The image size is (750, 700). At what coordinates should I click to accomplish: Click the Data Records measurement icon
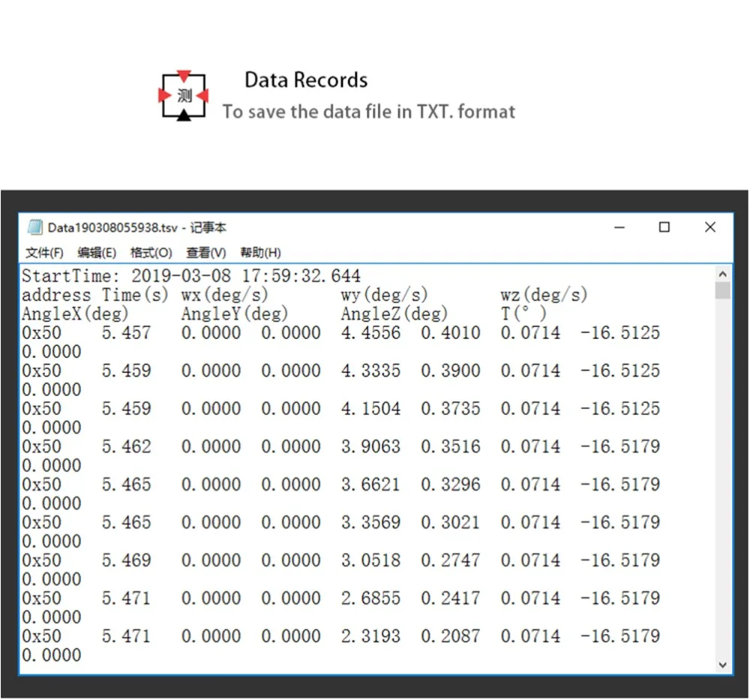pos(184,96)
